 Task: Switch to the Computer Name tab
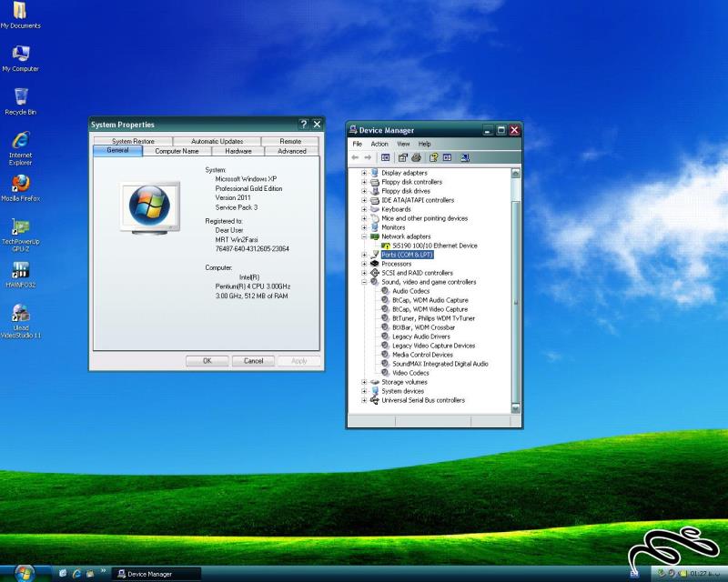tap(177, 151)
